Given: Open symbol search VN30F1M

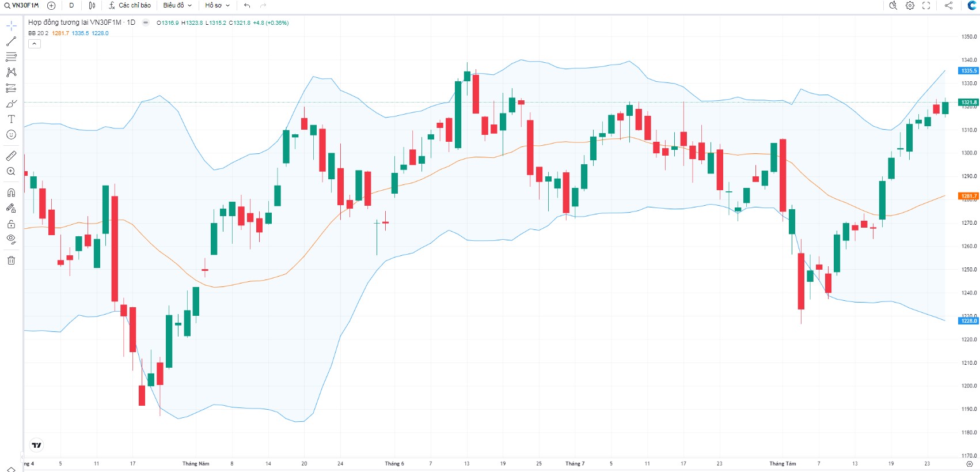Looking at the screenshot, I should click(21, 5).
